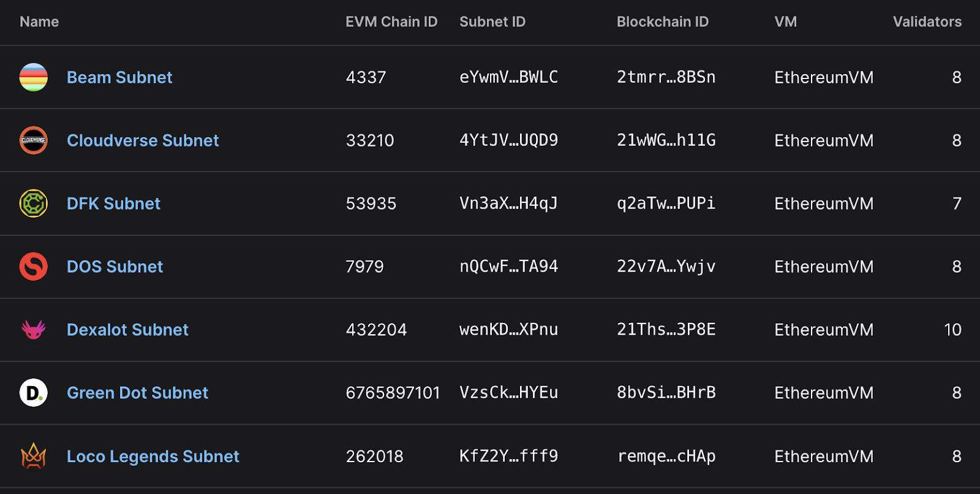
Task: Sort by the Validators column header
Action: point(927,22)
